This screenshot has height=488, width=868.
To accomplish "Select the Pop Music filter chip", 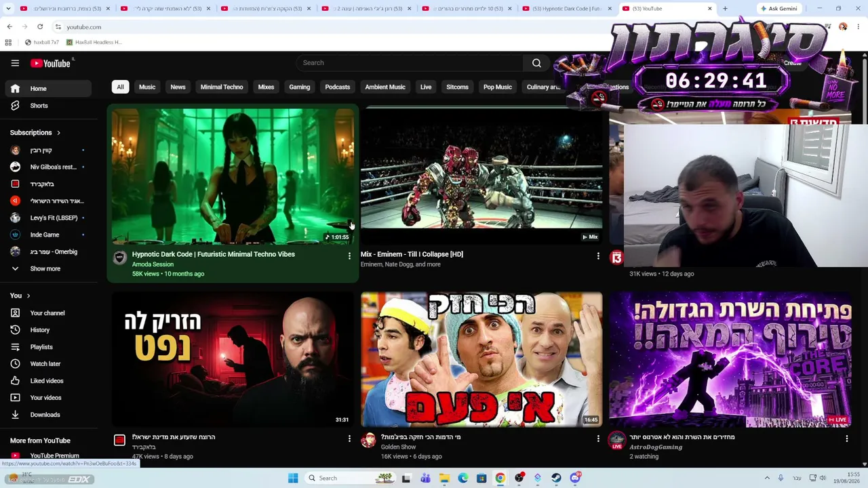I will point(498,87).
